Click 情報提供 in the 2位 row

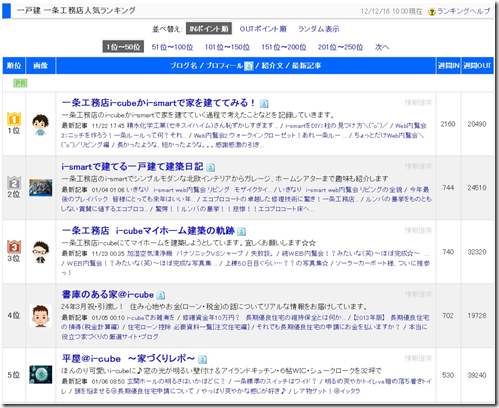pos(418,166)
